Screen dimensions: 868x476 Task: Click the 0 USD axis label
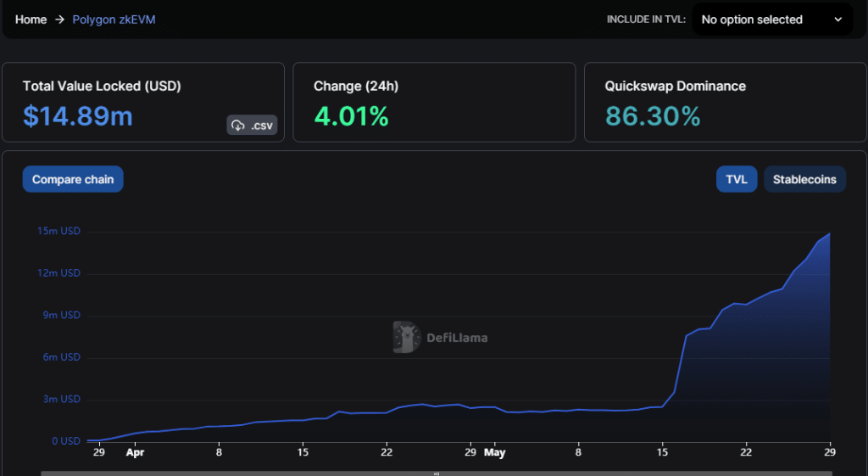(x=66, y=441)
